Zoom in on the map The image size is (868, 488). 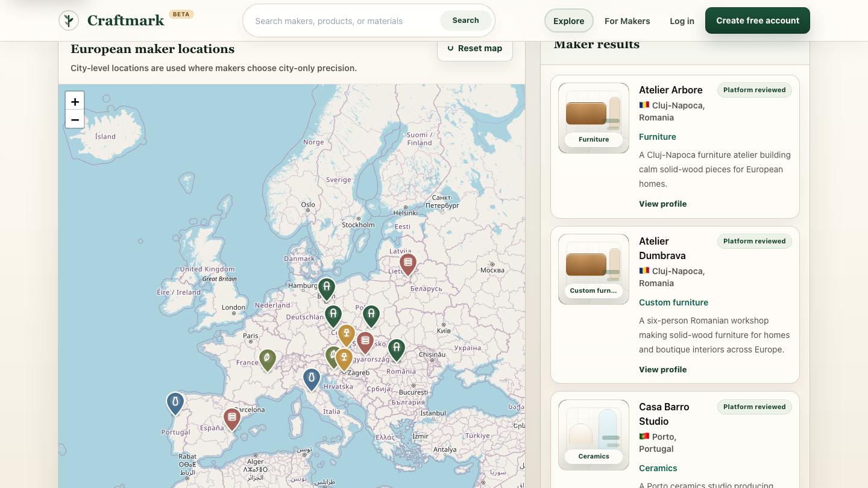point(75,102)
